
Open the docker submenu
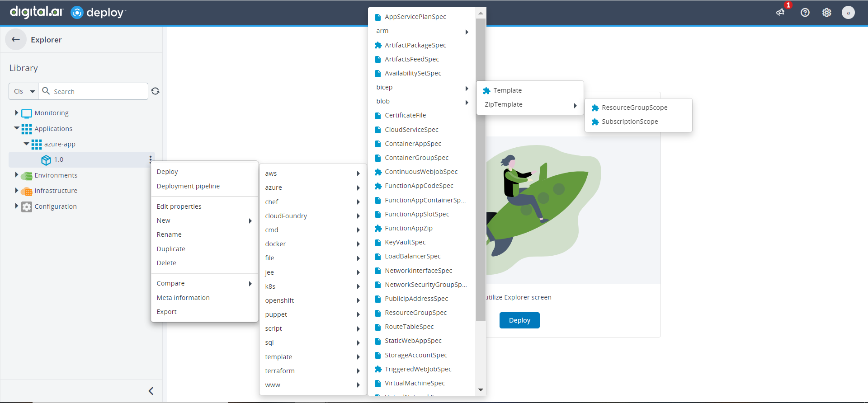pyautogui.click(x=313, y=244)
